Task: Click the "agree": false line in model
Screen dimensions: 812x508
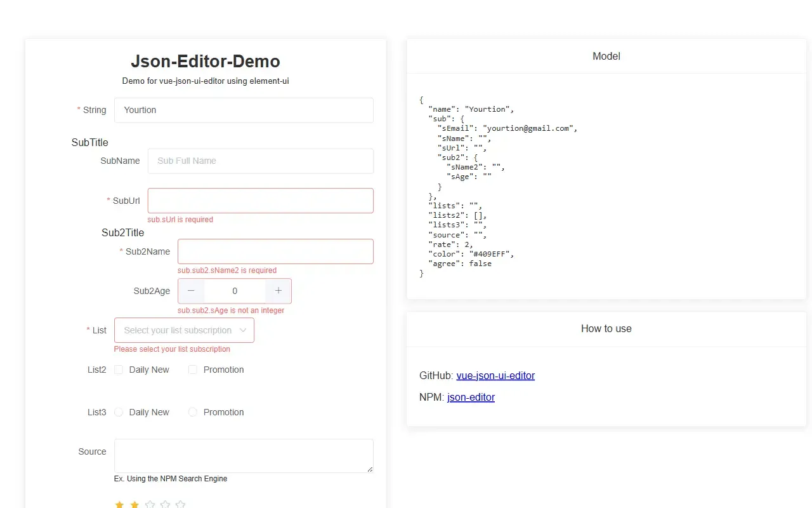Action: (x=460, y=264)
